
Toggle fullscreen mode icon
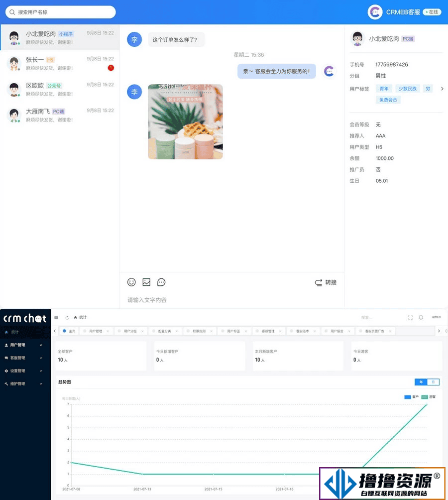tap(410, 318)
